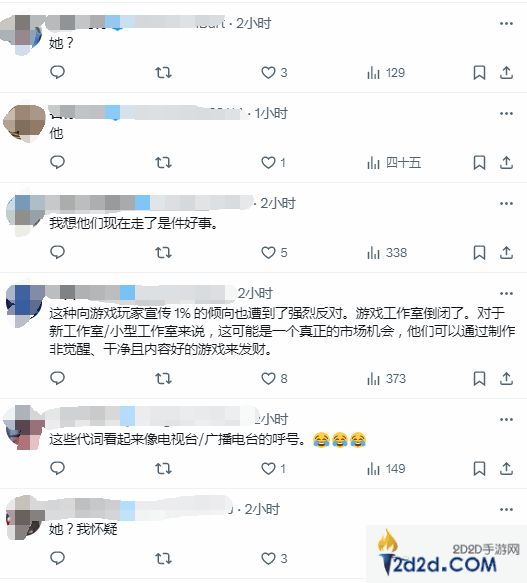Bookmark the comment with 149 views

click(x=479, y=468)
